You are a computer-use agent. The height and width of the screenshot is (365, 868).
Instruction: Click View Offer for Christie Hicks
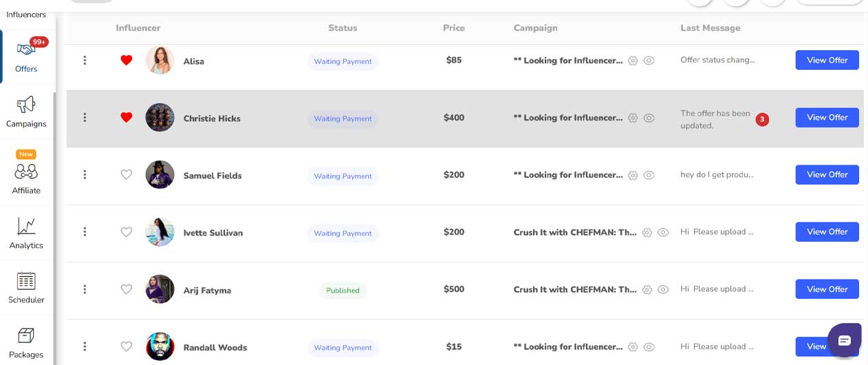[x=827, y=118]
